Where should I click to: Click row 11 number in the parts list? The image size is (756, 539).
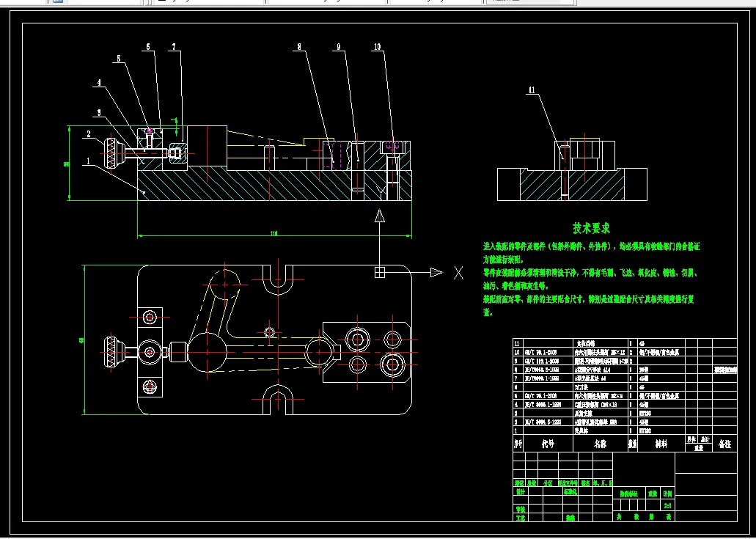click(517, 343)
